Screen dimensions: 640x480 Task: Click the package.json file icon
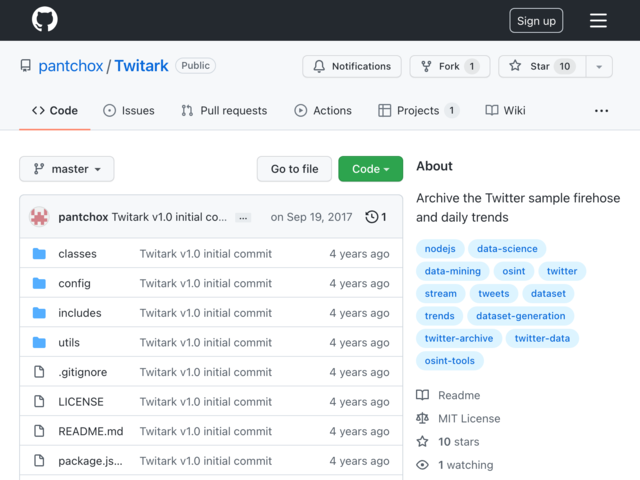click(x=39, y=461)
